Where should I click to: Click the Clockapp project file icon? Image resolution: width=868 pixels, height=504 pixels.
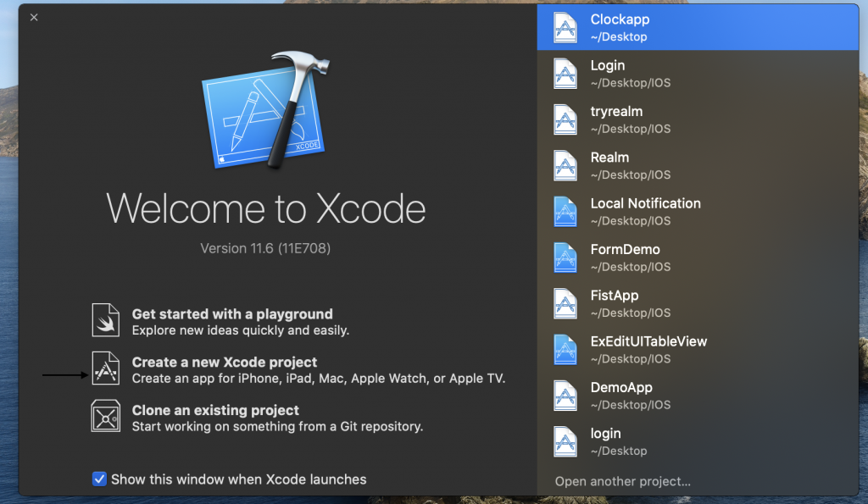(x=565, y=28)
